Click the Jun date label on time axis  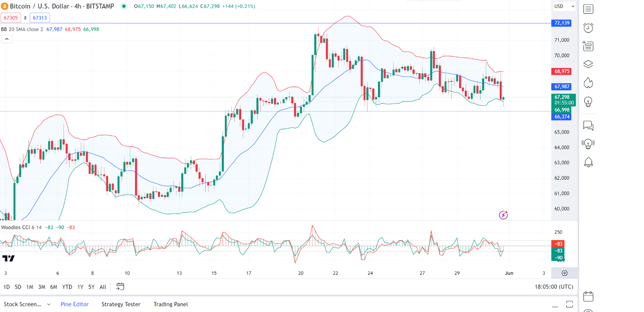509,273
